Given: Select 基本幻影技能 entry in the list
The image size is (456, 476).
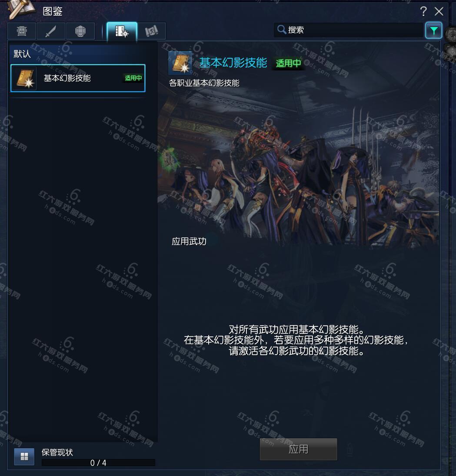Looking at the screenshot, I should (78, 78).
